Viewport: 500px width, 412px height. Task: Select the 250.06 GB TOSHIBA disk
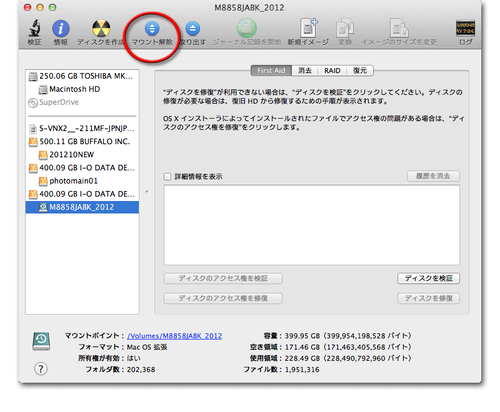82,76
